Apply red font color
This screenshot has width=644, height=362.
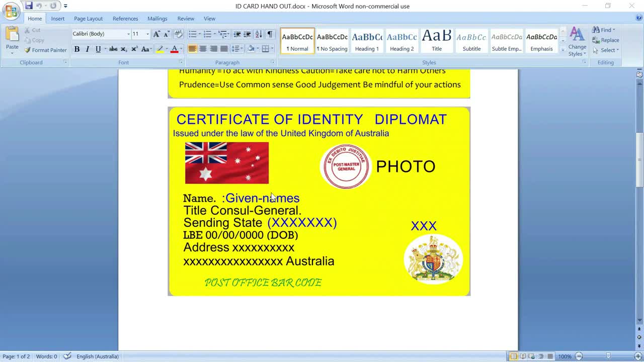click(x=174, y=49)
